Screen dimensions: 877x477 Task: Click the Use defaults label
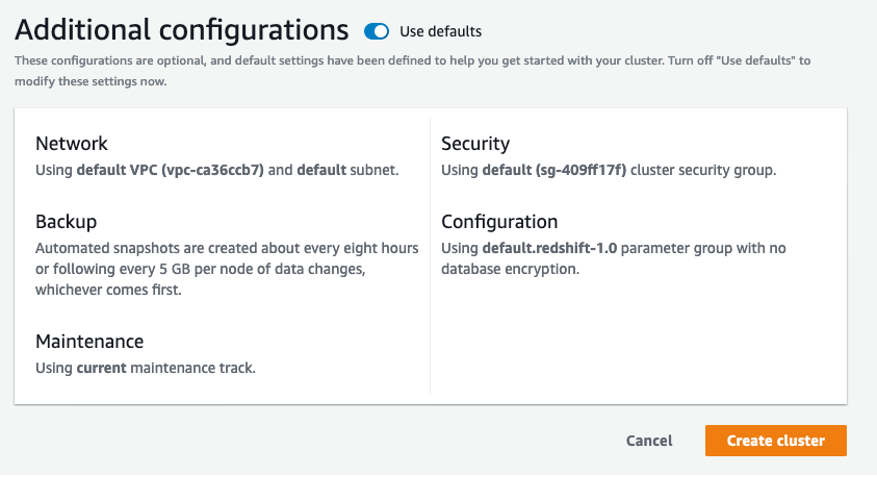coord(440,31)
